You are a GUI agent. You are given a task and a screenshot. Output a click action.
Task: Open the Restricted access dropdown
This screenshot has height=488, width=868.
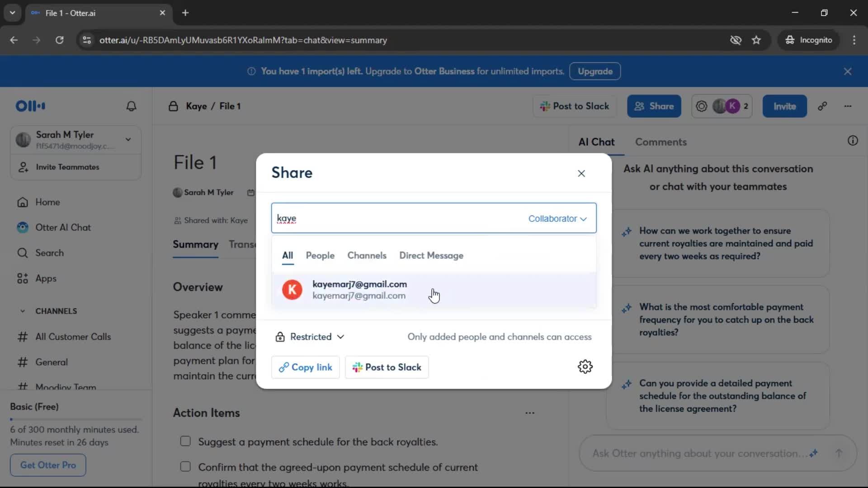point(310,337)
